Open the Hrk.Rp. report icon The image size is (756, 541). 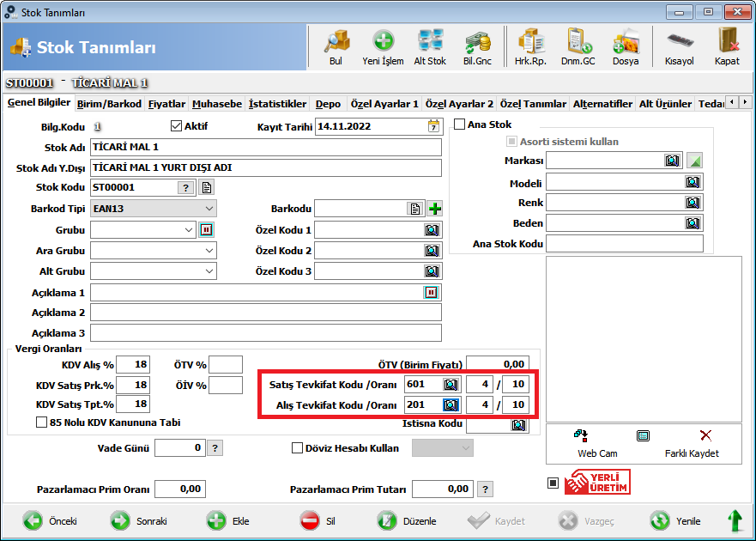click(530, 47)
